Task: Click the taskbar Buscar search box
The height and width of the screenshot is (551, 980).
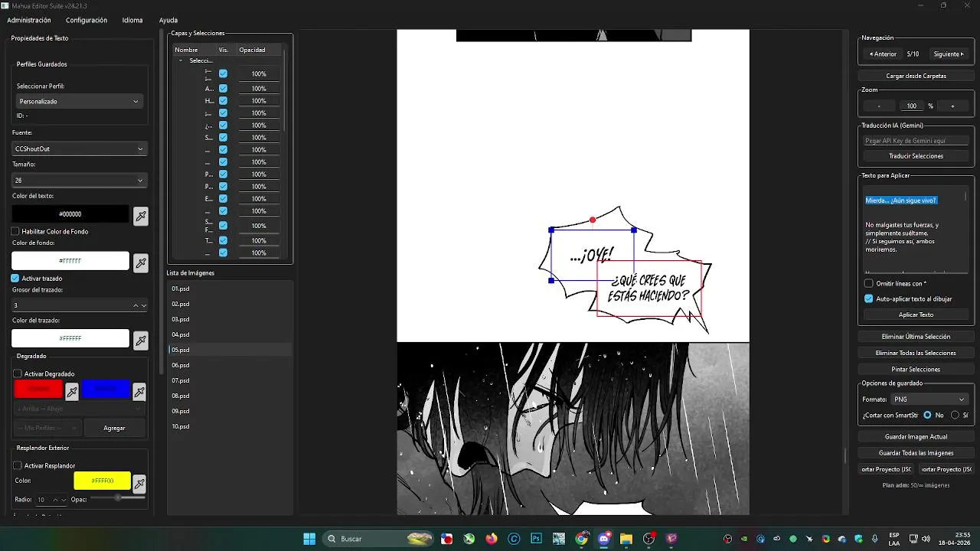Action: coord(379,539)
